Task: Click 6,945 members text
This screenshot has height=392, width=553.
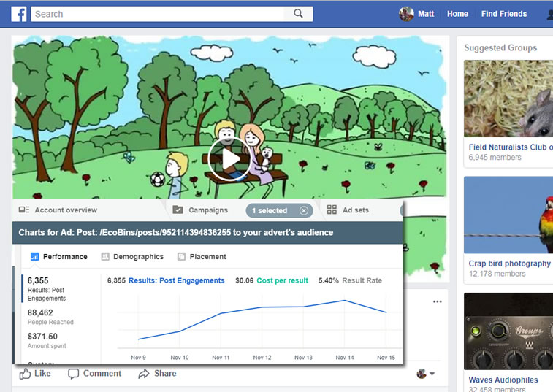Action: [x=495, y=157]
